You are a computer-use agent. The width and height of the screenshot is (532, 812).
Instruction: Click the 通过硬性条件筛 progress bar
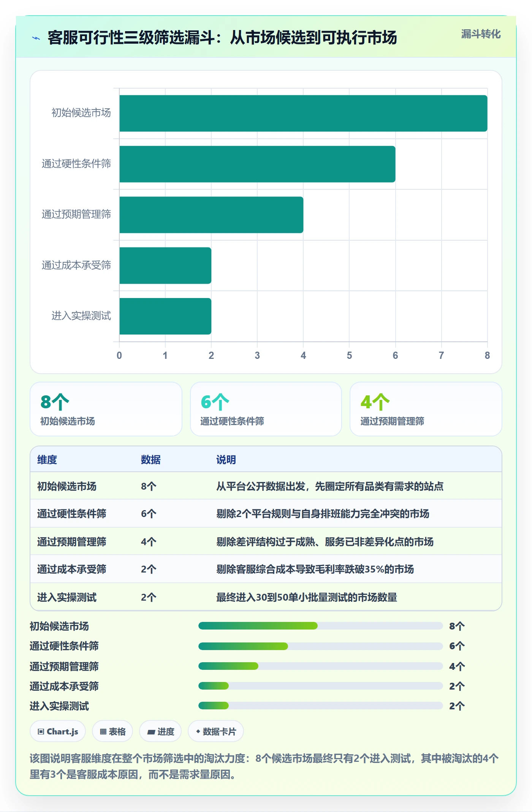[x=321, y=646]
